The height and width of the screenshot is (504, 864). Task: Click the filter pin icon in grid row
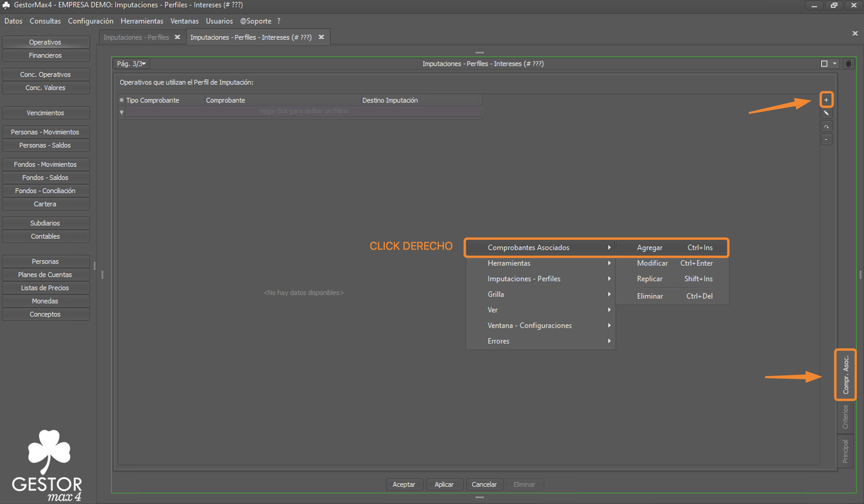[x=121, y=112]
